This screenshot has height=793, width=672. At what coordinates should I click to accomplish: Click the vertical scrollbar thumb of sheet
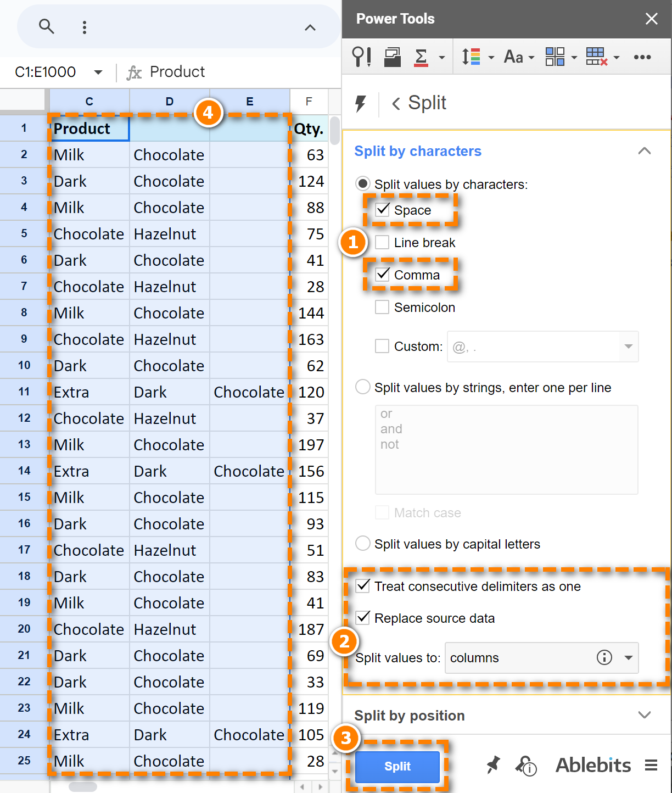point(334,130)
